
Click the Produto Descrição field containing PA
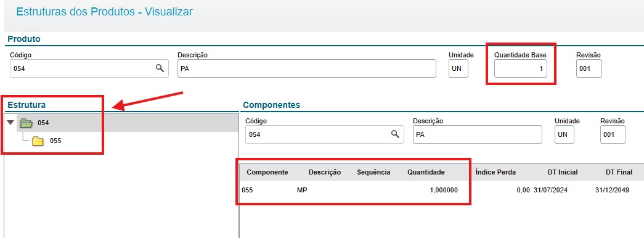pos(306,68)
